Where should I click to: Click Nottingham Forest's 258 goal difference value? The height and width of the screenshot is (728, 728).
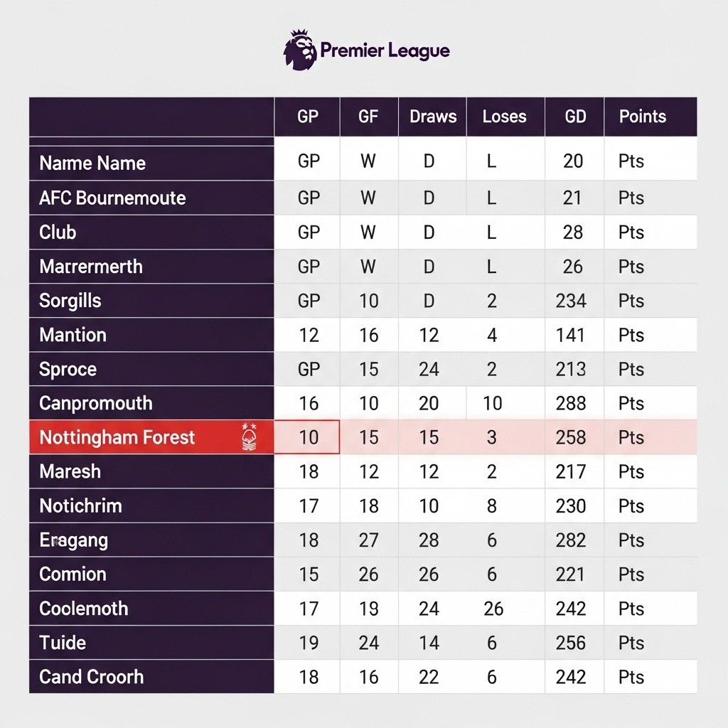[571, 437]
